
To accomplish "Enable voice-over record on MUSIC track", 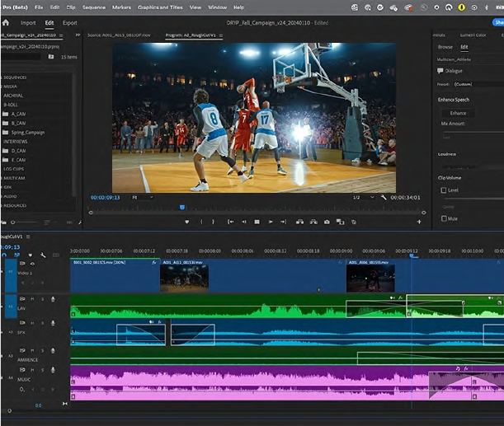I will 53,370.
